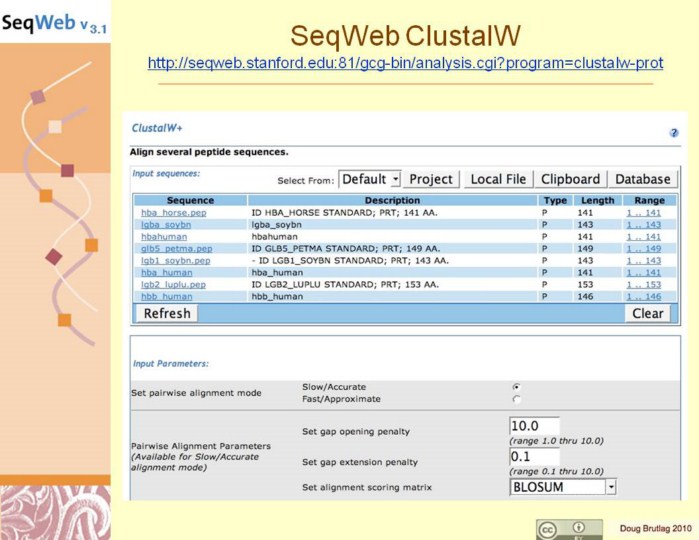Expand the BLOSUM scoring matrix dropdown
The width and height of the screenshot is (699, 540).
(563, 487)
